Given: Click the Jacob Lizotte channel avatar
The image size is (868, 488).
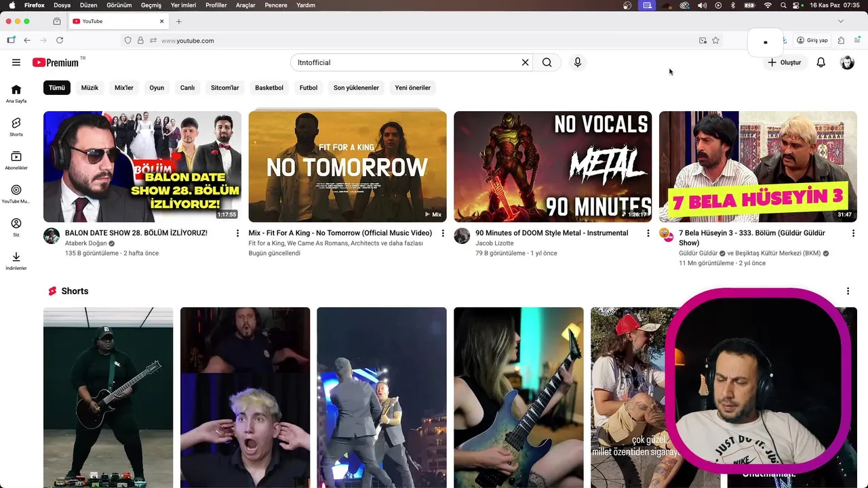Looking at the screenshot, I should 462,236.
